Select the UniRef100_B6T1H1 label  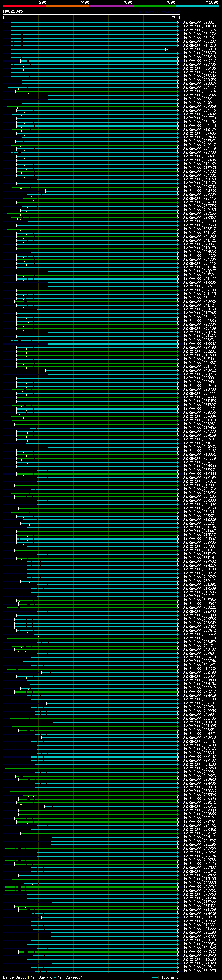coord(199,558)
